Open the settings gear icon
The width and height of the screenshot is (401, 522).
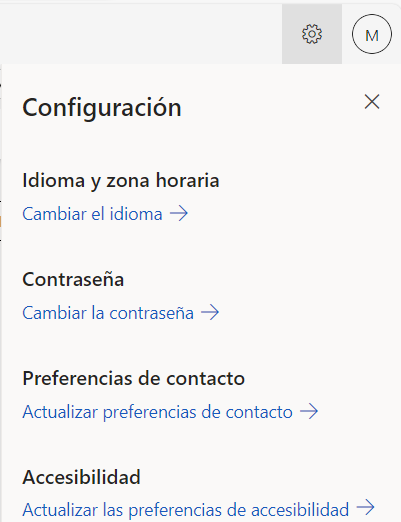(312, 34)
